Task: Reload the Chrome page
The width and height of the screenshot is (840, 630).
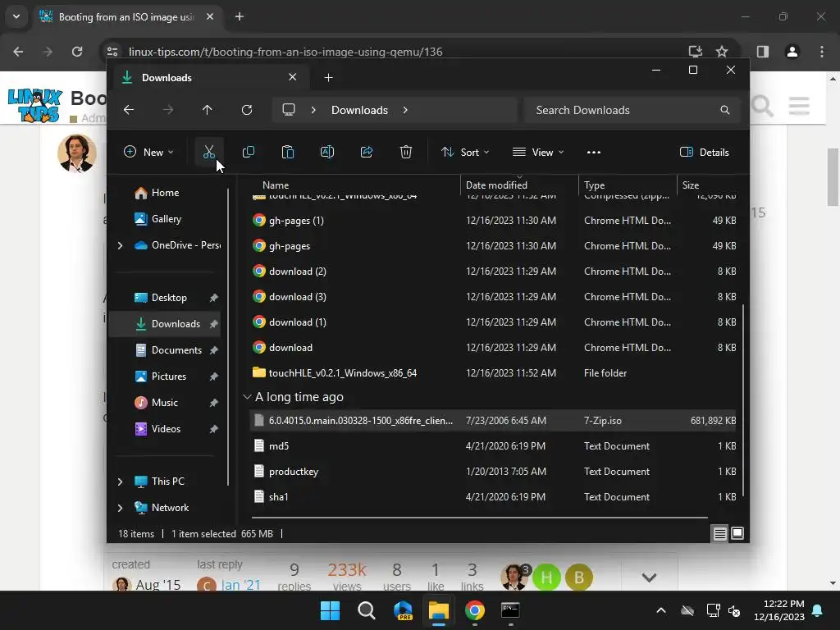Action: [77, 52]
